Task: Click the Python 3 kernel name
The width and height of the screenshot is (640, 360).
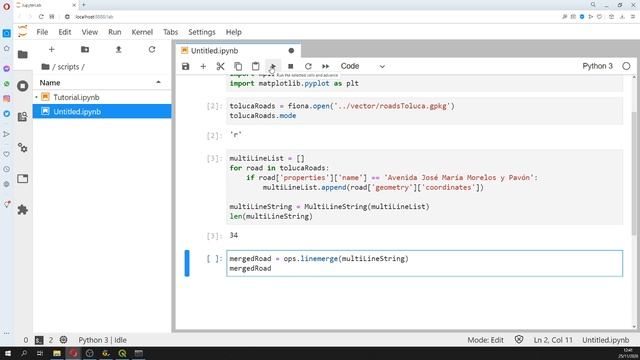Action: point(597,66)
